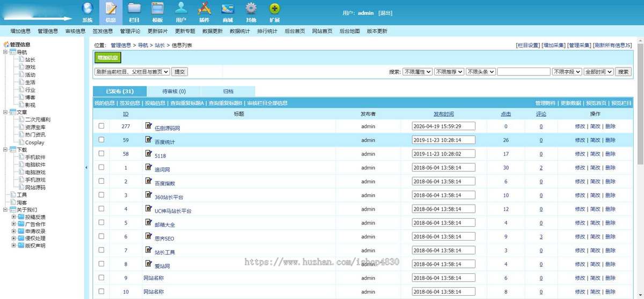Switch to the 待审核 (0) tab
644x299 pixels.
pyautogui.click(x=174, y=91)
